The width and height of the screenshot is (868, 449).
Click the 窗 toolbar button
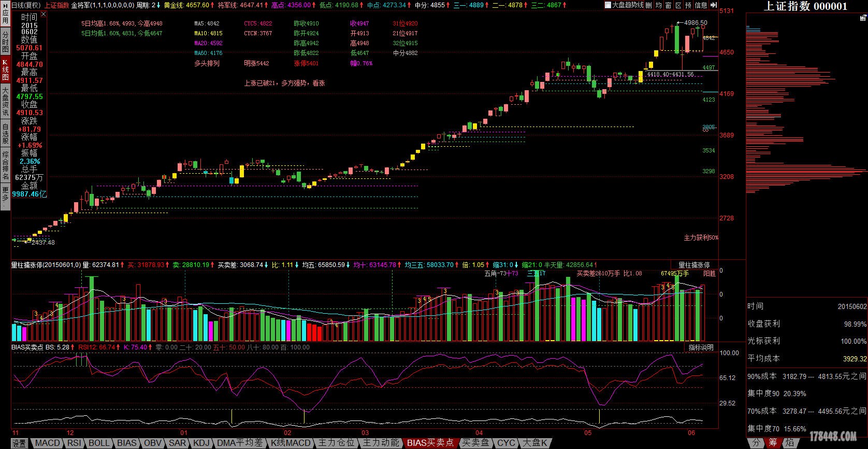[x=669, y=5]
